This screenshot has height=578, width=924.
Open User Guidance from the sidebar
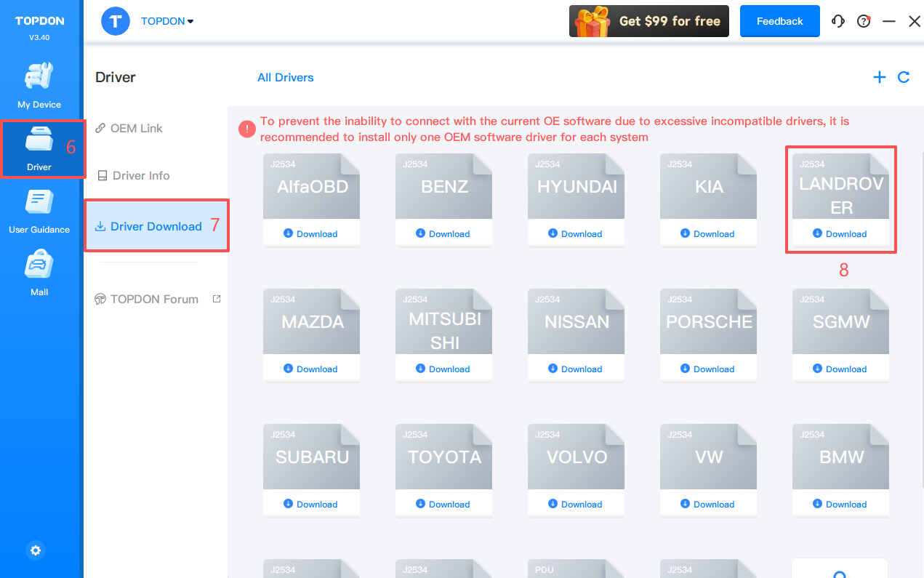click(x=39, y=211)
